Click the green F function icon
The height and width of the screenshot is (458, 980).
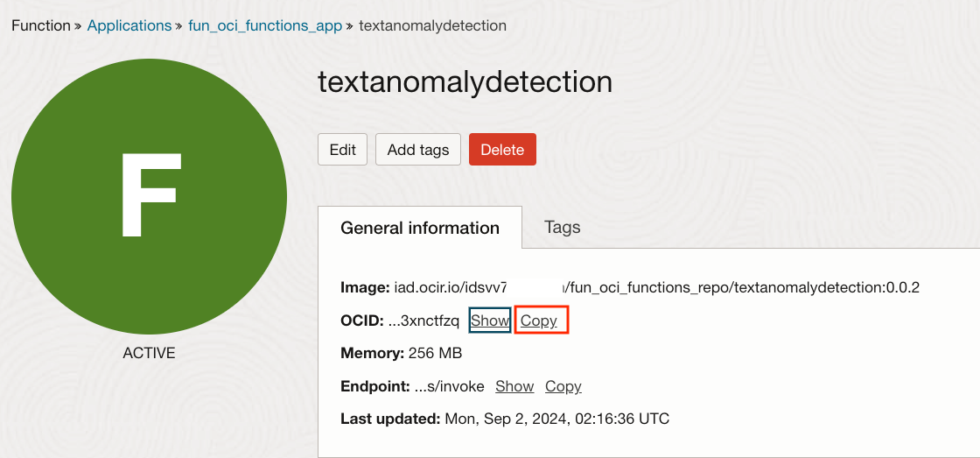149,196
